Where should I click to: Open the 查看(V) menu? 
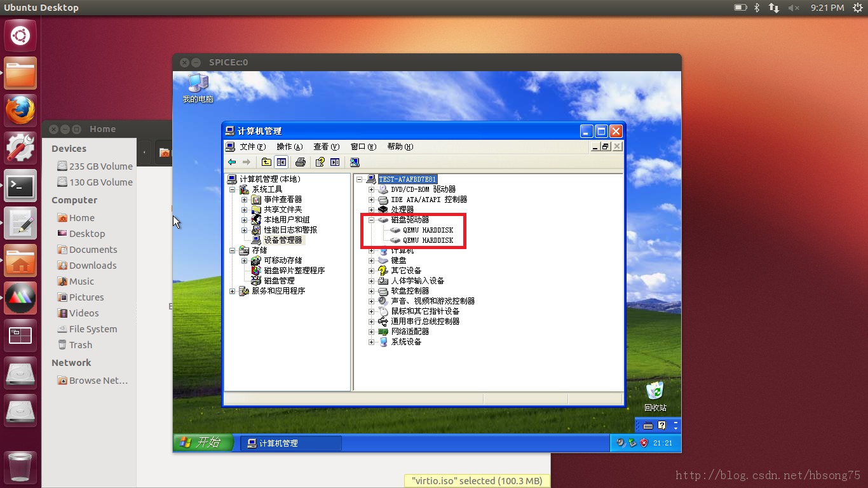(327, 147)
